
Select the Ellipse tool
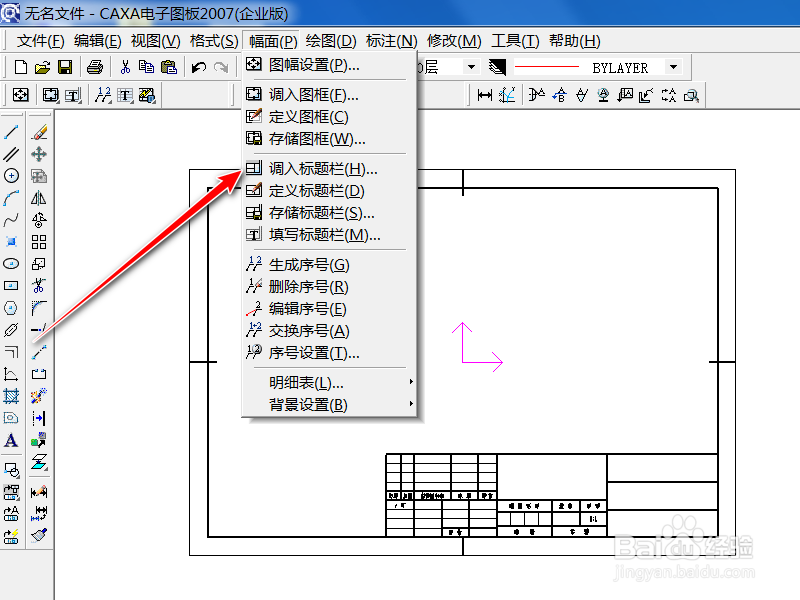12,263
